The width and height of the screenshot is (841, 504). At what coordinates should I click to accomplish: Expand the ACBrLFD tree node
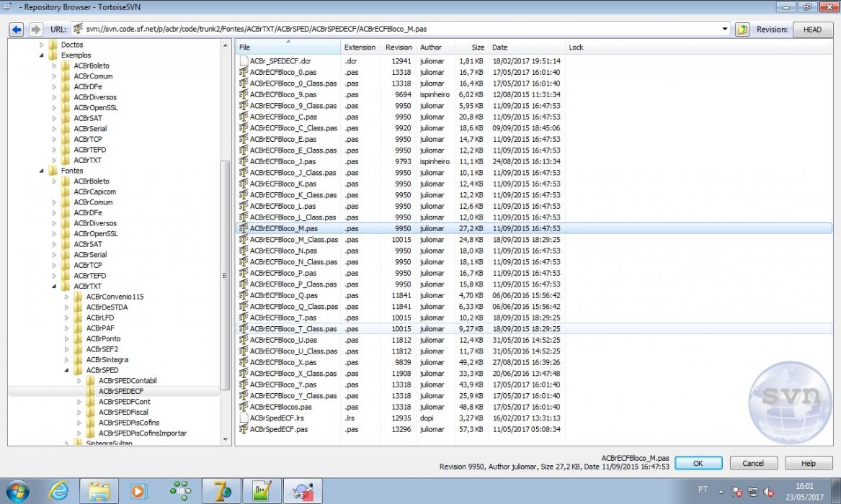66,318
